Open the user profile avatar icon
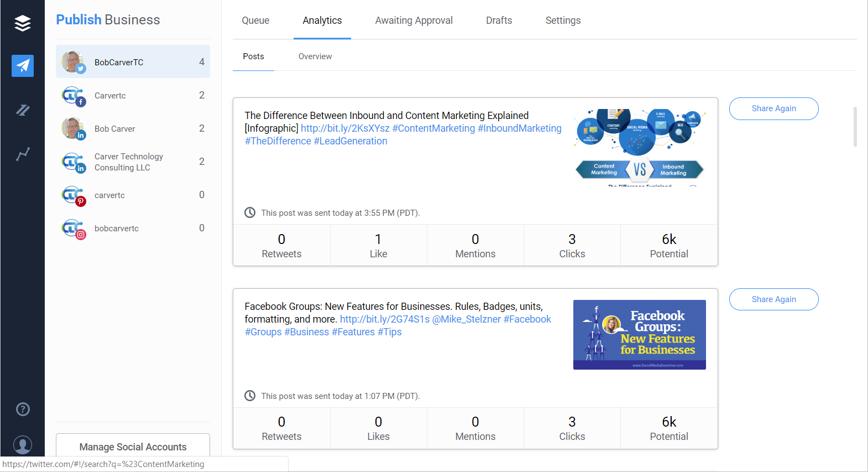The height and width of the screenshot is (472, 868). coord(23,445)
